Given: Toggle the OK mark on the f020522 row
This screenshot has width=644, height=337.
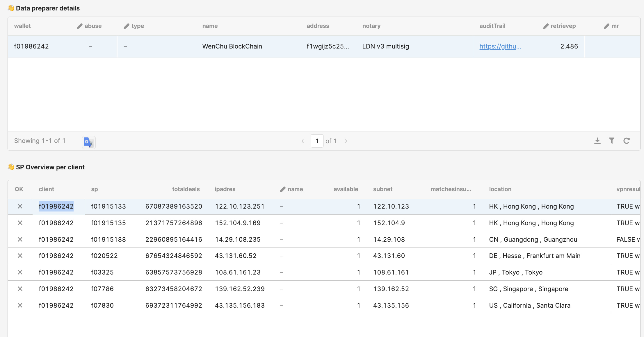Looking at the screenshot, I should 20,256.
